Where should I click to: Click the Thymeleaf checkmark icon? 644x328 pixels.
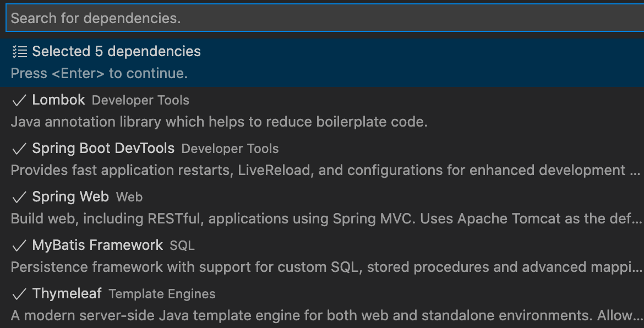tap(19, 294)
